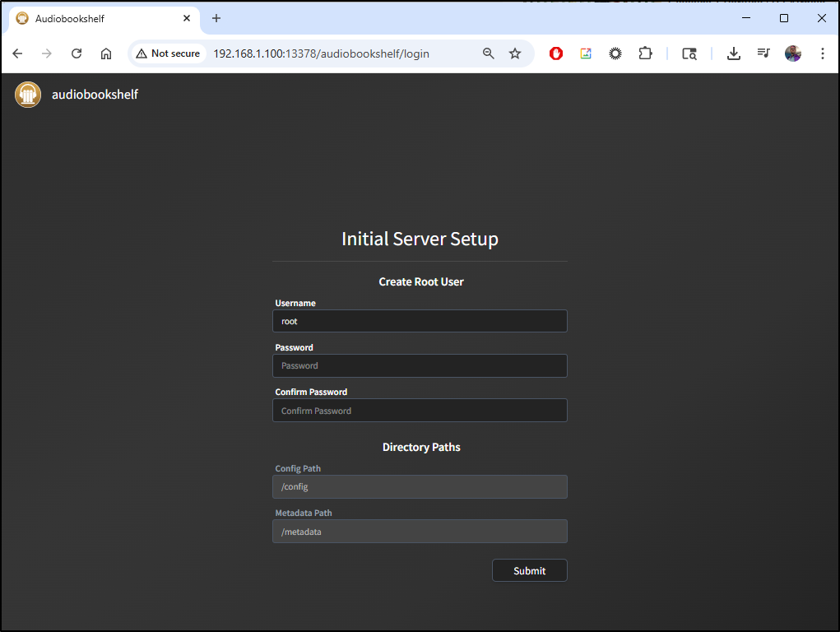840x632 pixels.
Task: Click the audiobookshelf headphones logo icon
Action: [x=28, y=95]
